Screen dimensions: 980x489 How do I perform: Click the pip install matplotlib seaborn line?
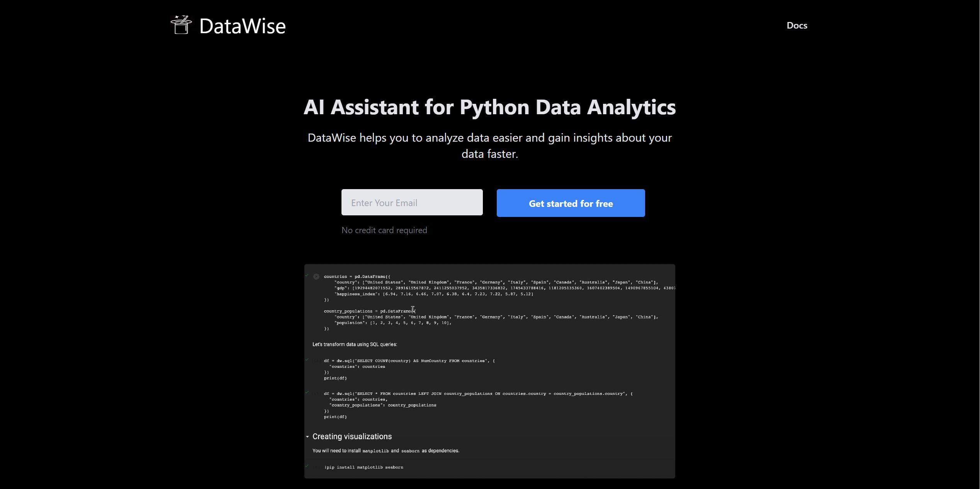(x=364, y=467)
